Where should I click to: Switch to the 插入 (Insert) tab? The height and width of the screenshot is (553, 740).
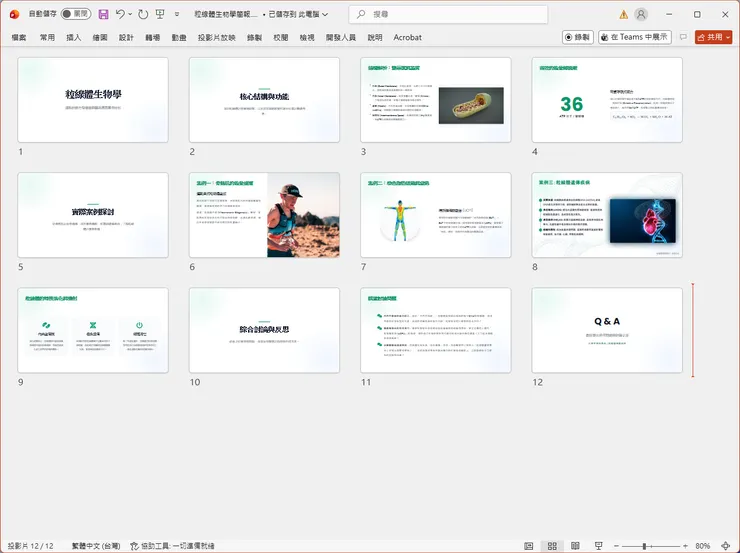point(74,37)
